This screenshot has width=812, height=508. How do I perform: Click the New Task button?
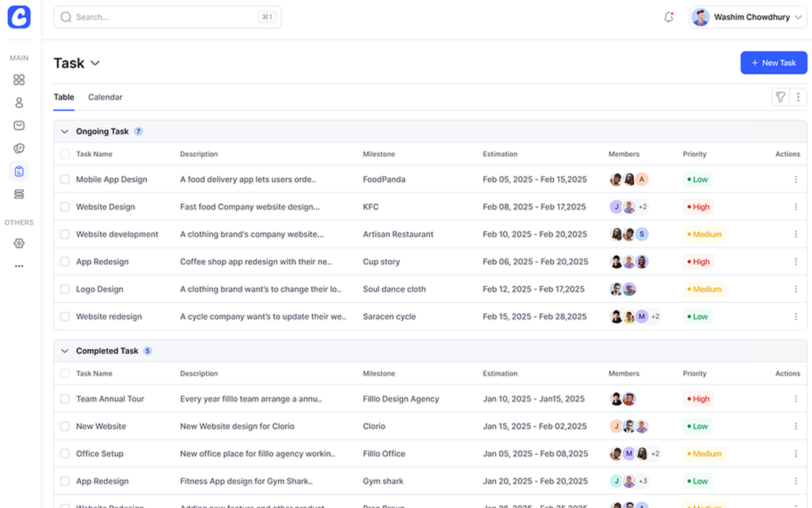coord(774,63)
